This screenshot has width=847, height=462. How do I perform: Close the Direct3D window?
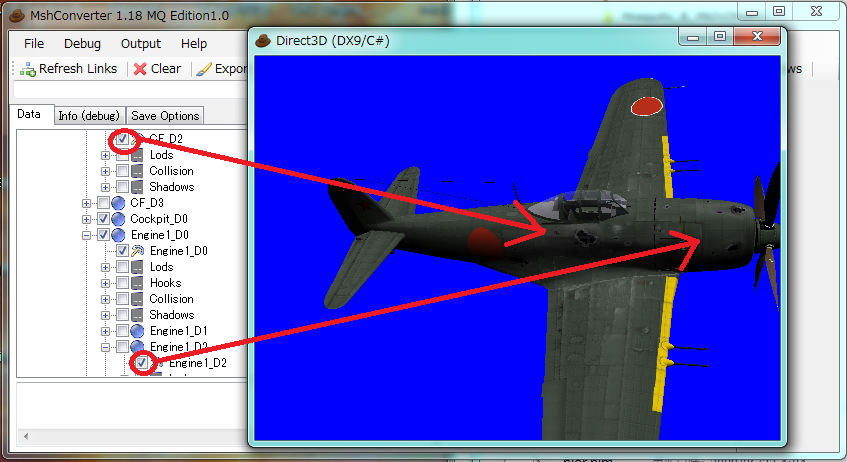click(757, 37)
